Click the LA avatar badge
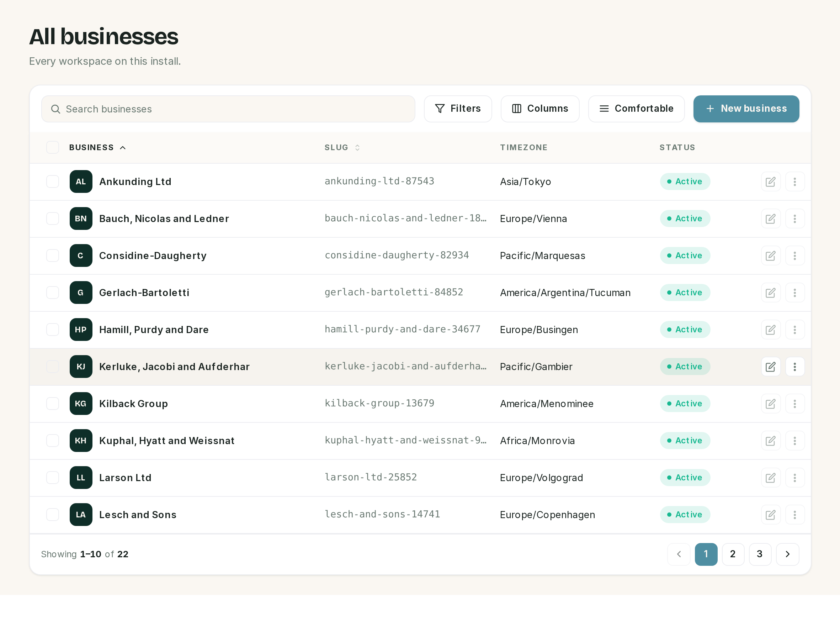This screenshot has width=840, height=632. coord(81,515)
